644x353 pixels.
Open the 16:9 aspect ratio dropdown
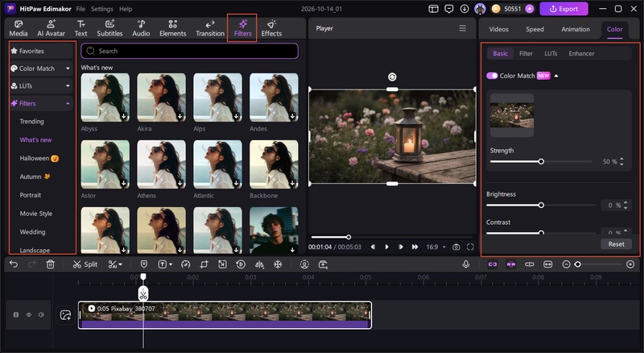point(436,247)
